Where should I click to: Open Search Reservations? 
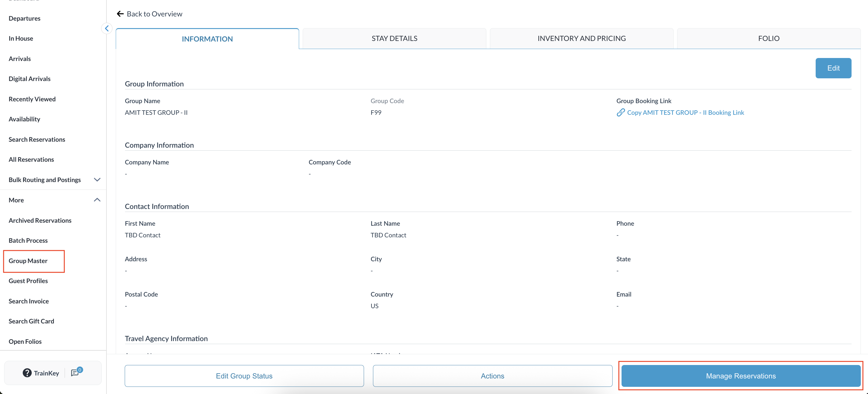(x=37, y=139)
